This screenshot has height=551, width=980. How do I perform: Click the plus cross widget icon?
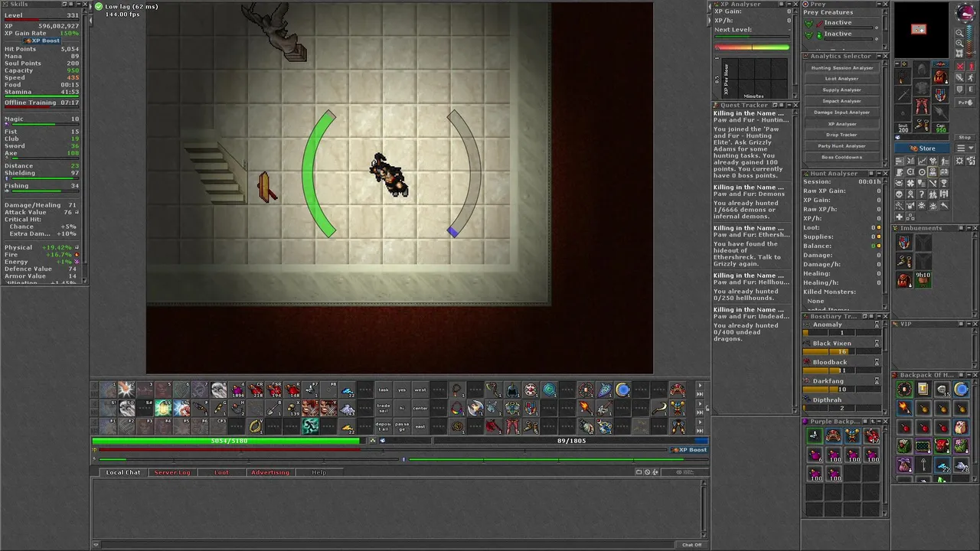(900, 217)
